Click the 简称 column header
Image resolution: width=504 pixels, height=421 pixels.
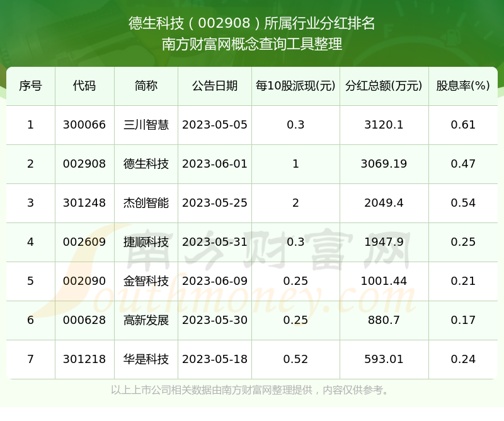point(146,86)
